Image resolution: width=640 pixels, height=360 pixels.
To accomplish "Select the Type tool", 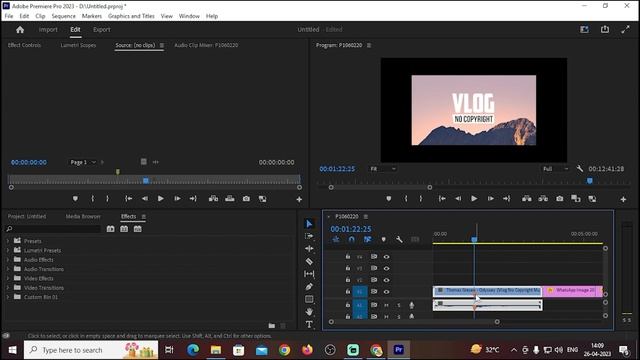I will (309, 324).
